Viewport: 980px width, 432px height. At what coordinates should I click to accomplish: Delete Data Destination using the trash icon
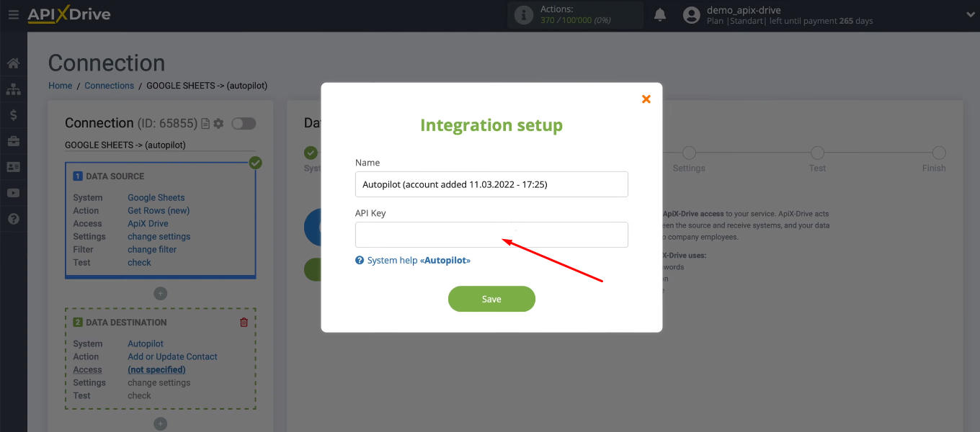pos(244,322)
